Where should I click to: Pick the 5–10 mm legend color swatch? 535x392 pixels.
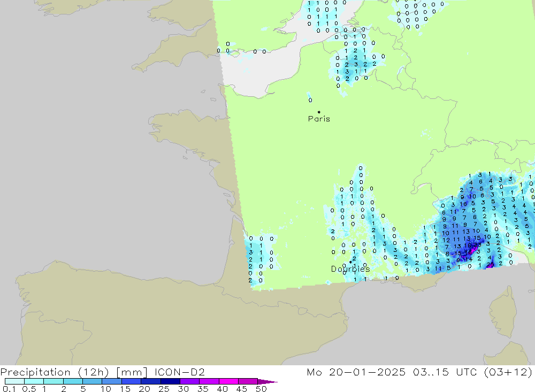pos(92,381)
